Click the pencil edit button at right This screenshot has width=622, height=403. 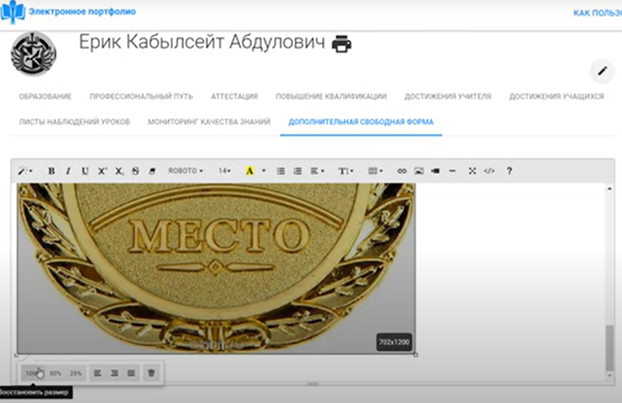[601, 70]
